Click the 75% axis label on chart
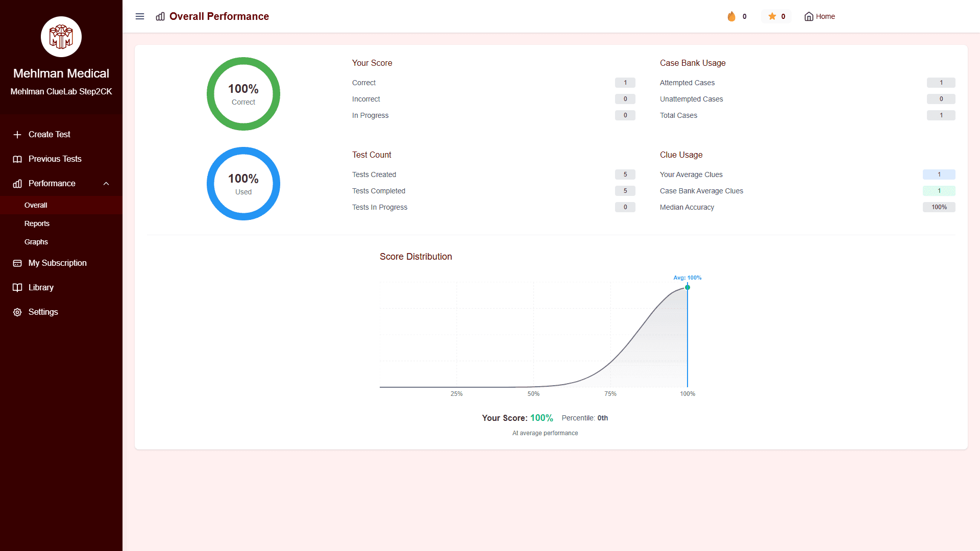Viewport: 980px width, 551px height. click(x=610, y=394)
